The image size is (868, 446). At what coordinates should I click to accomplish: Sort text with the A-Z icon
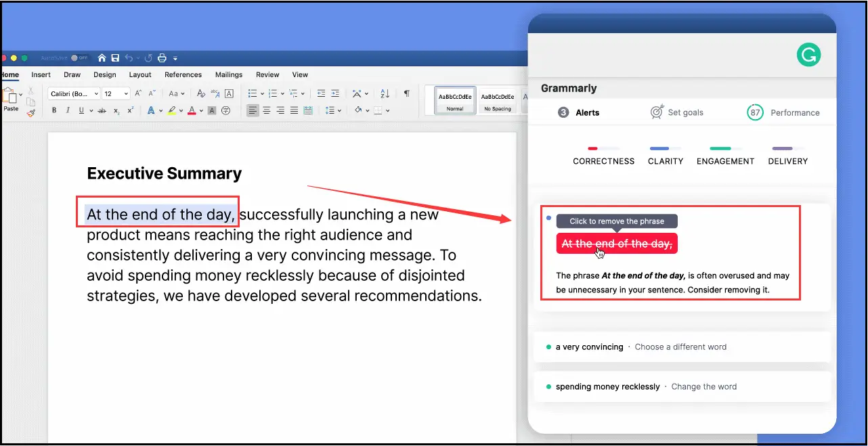(x=385, y=93)
